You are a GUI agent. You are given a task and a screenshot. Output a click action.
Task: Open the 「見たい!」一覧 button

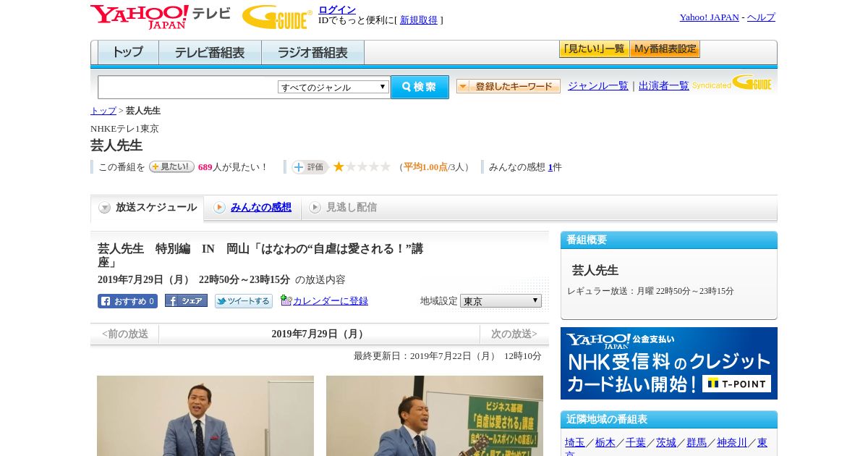coord(594,49)
